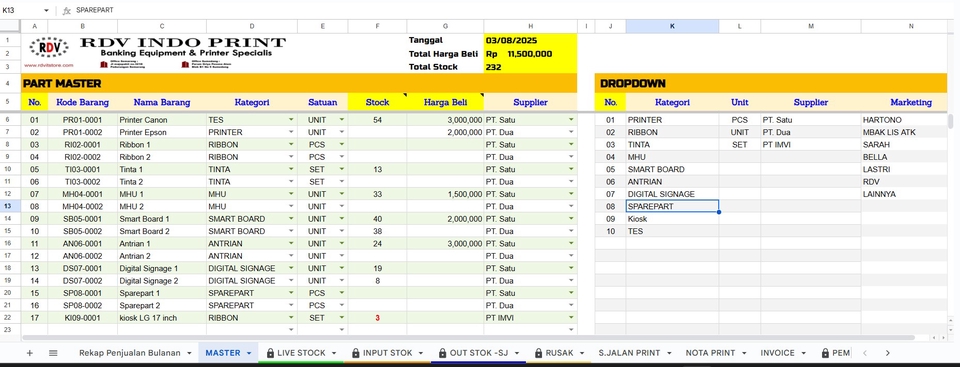Click the RDV logo image

pyautogui.click(x=49, y=48)
